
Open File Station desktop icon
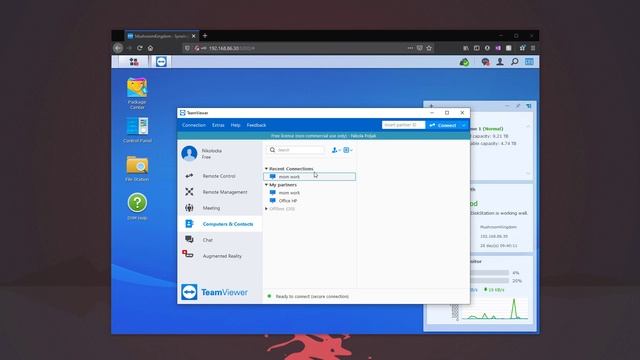137,168
